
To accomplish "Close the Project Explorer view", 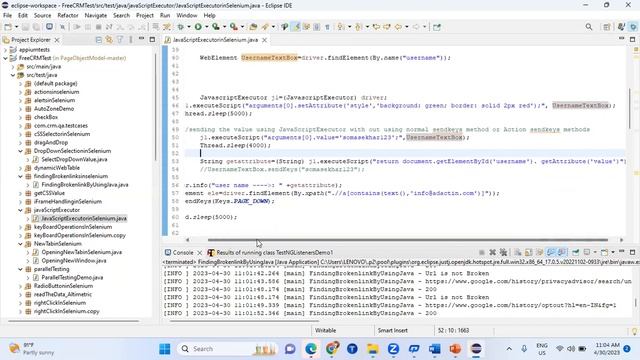I will [57, 40].
